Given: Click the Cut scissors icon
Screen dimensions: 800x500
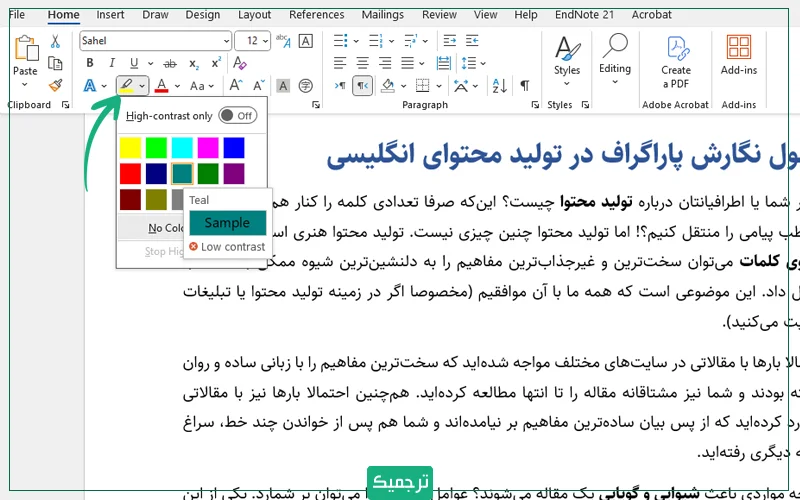Looking at the screenshot, I should tap(55, 41).
